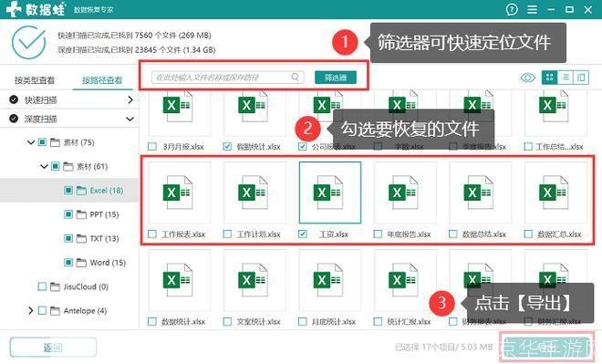Uncheck the 假勤统计.xlsx checkbox
This screenshot has height=364, width=602.
click(x=227, y=147)
